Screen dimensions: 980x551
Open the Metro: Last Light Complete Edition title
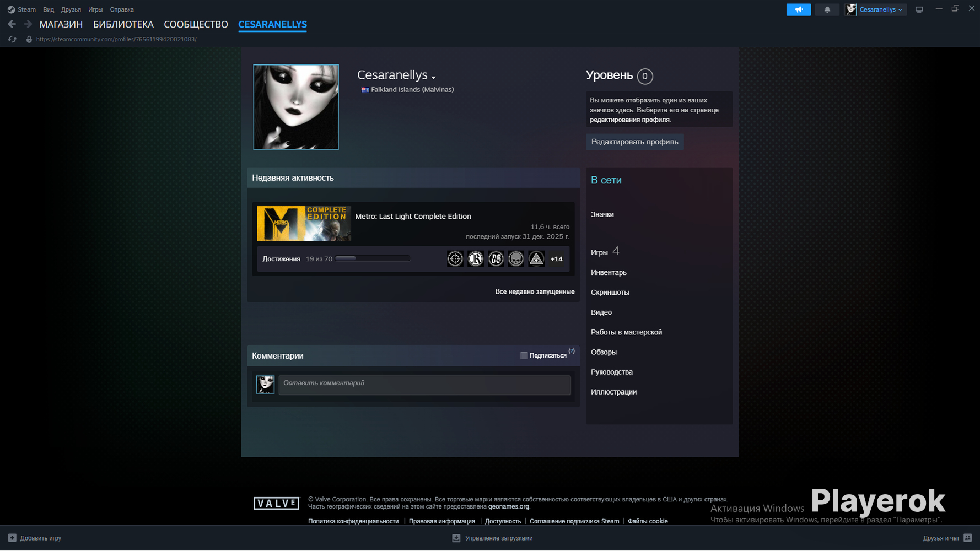coord(413,216)
